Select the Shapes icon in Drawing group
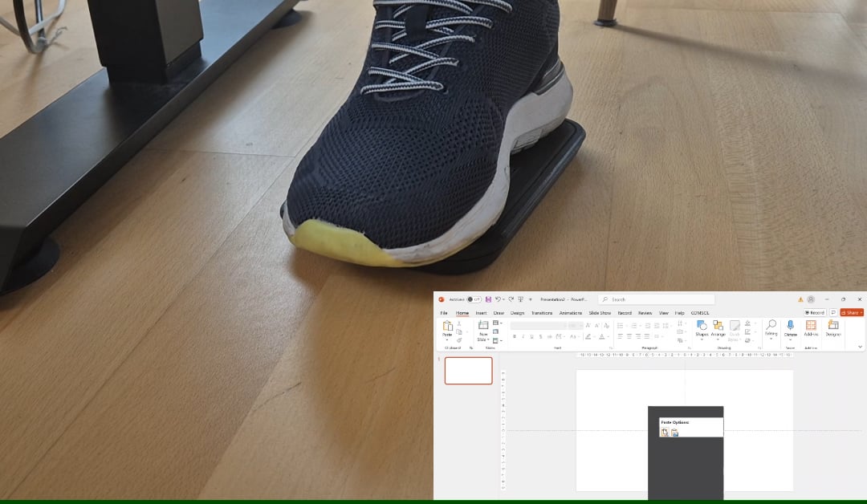 pos(700,326)
